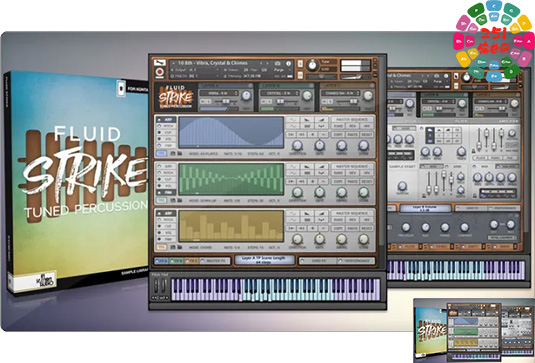This screenshot has height=363, width=535.
Task: Select PITCH row in blue sequencer
Action: coord(167,126)
